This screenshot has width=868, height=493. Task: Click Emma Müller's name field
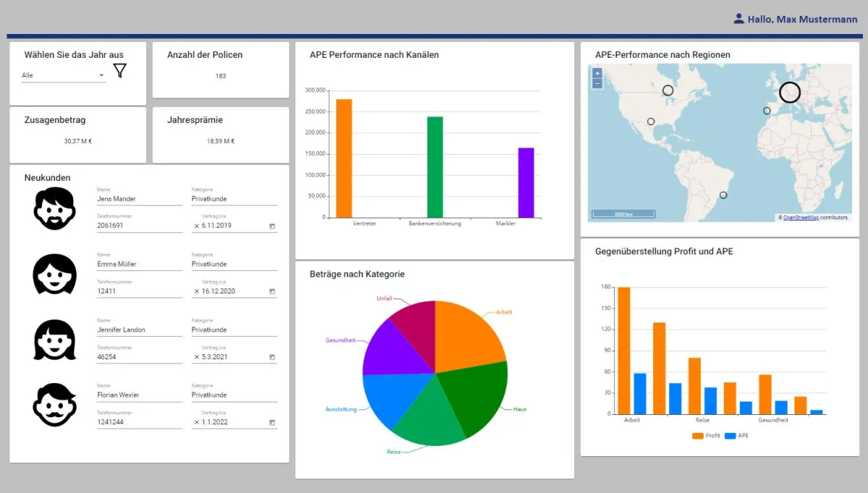click(x=139, y=265)
